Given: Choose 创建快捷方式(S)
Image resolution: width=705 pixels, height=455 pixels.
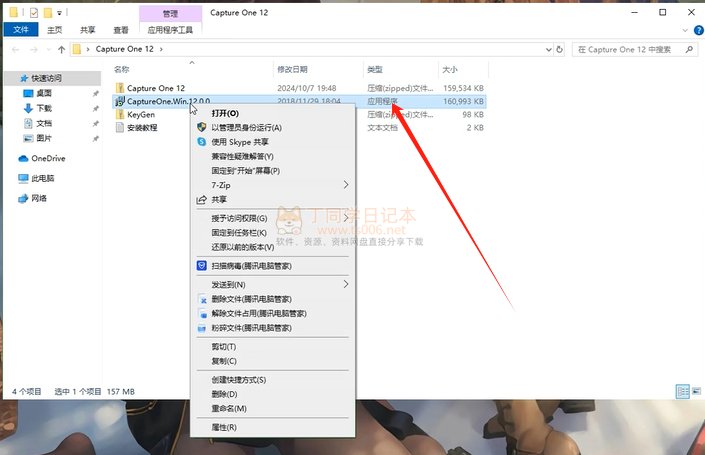Looking at the screenshot, I should [272, 380].
